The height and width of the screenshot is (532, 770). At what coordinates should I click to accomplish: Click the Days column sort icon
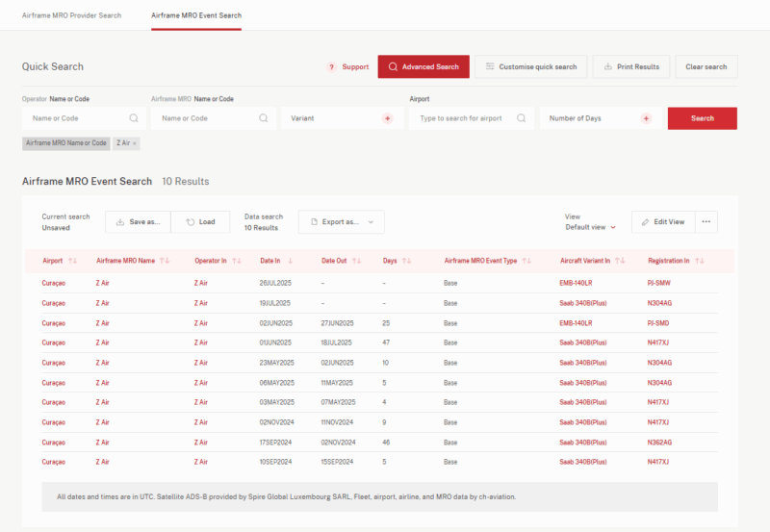[407, 261]
